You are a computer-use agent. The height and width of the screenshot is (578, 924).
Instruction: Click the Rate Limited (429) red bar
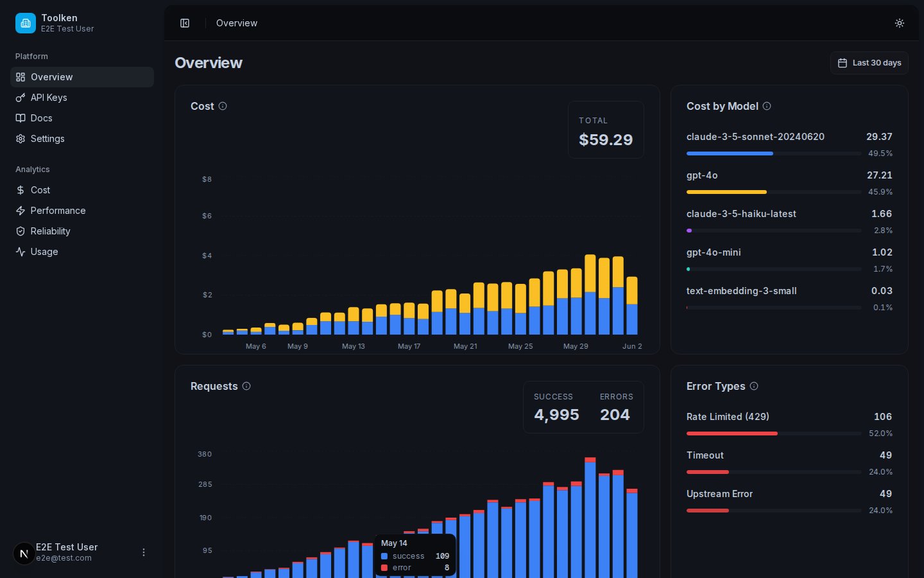[732, 433]
